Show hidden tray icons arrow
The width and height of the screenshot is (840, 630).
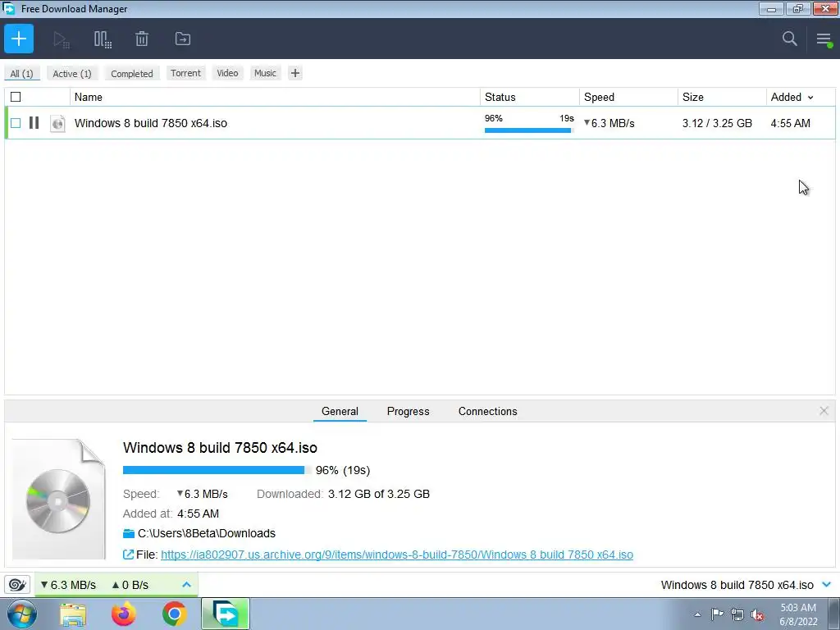tap(697, 614)
